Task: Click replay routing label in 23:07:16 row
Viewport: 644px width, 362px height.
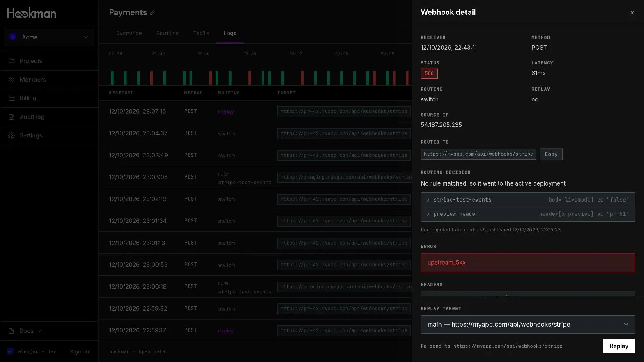Action: click(226, 112)
